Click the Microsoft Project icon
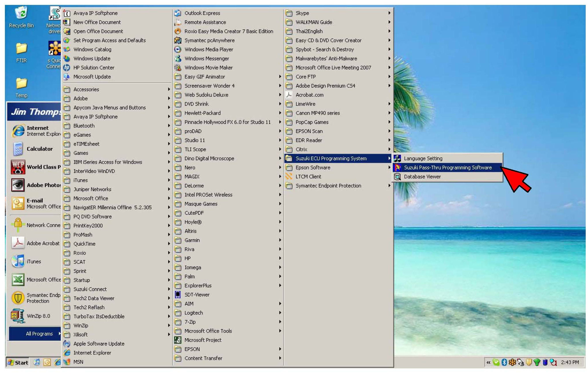This screenshot has height=375, width=588. pyautogui.click(x=178, y=340)
